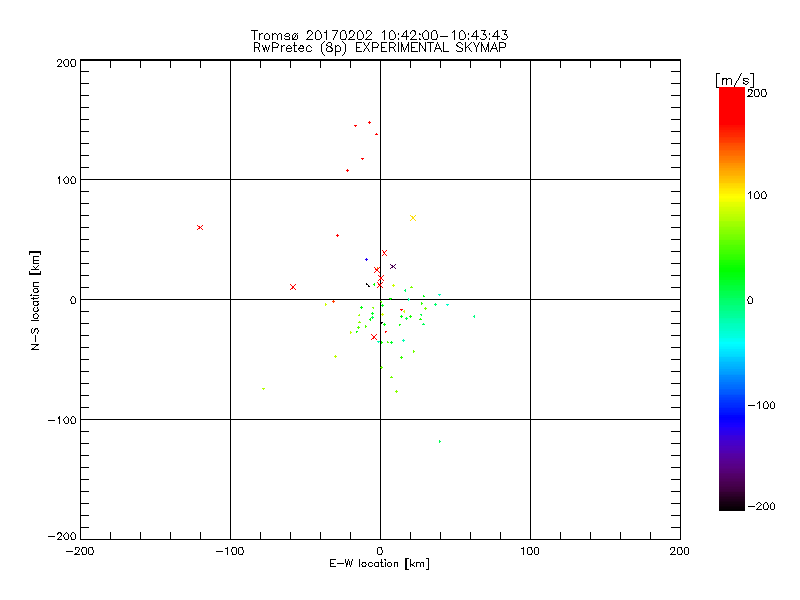Click the isolated yellow dot in the lower left
The width and height of the screenshot is (800, 600).
263,388
